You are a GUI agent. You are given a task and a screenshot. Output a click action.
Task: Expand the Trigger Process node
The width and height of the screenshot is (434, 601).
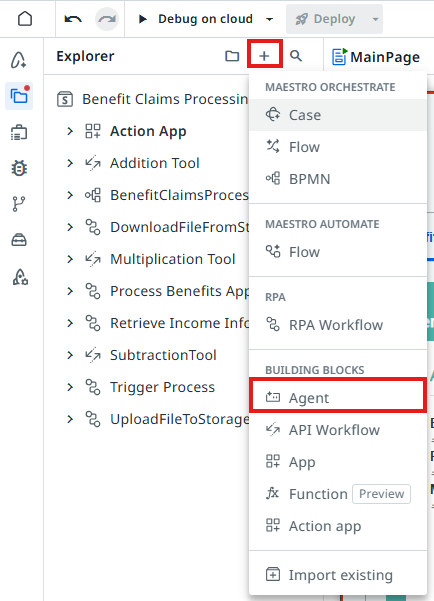coord(70,387)
